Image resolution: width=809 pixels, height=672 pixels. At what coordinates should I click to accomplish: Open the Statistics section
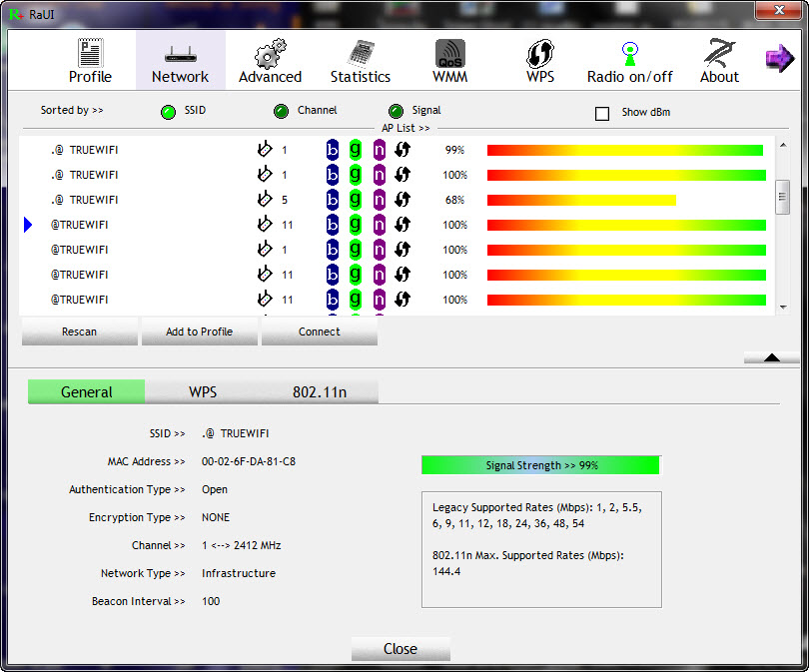(361, 61)
